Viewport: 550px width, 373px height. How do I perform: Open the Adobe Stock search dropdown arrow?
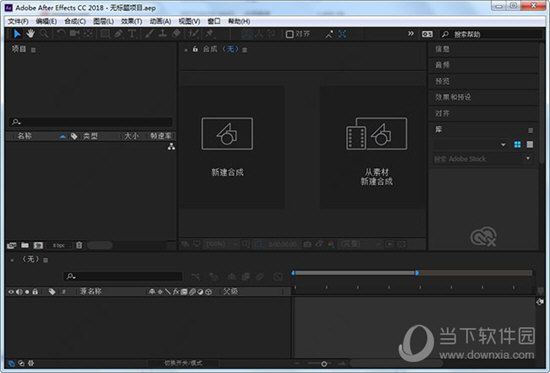tap(528, 159)
